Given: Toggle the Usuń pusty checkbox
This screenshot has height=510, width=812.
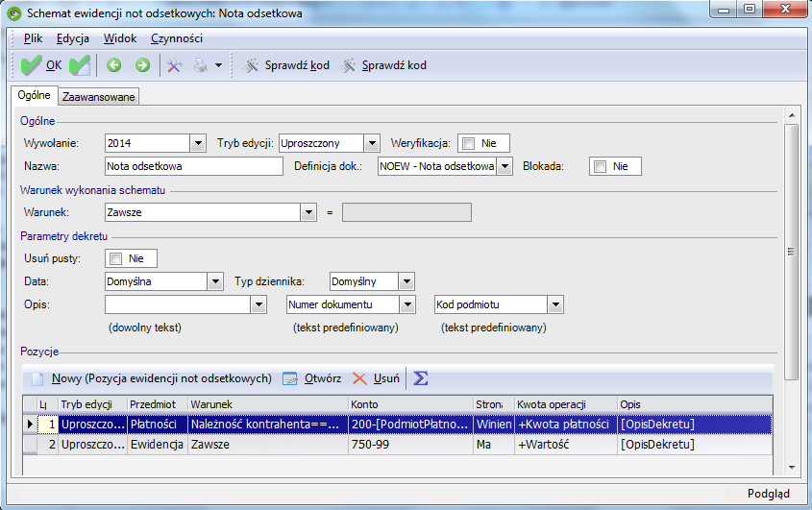Looking at the screenshot, I should coord(115,258).
